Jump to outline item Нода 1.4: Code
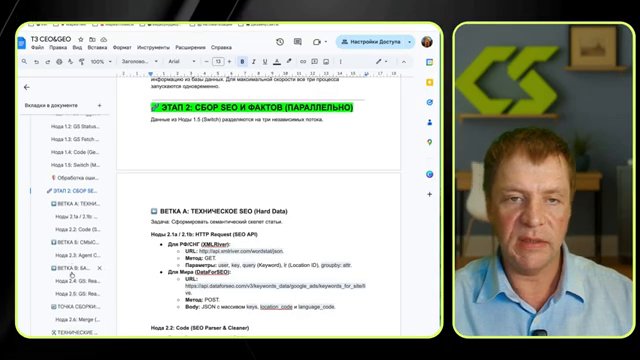The width and height of the screenshot is (640, 360). click(x=75, y=152)
